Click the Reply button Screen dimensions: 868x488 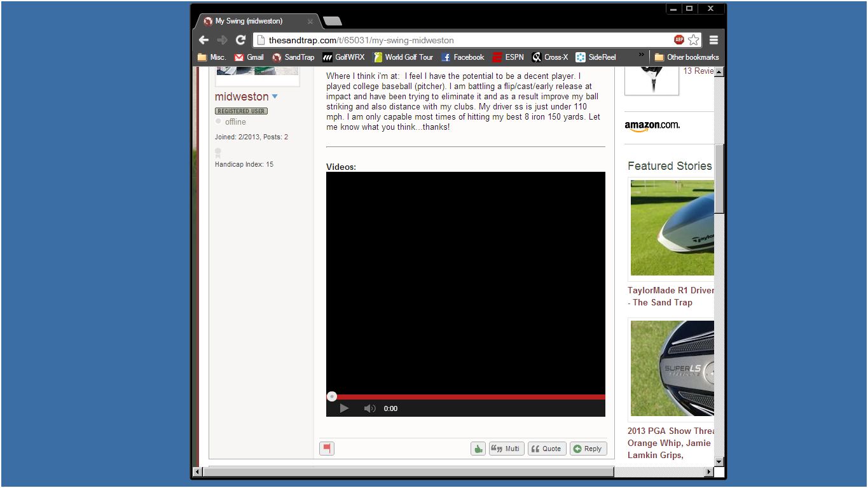click(588, 449)
